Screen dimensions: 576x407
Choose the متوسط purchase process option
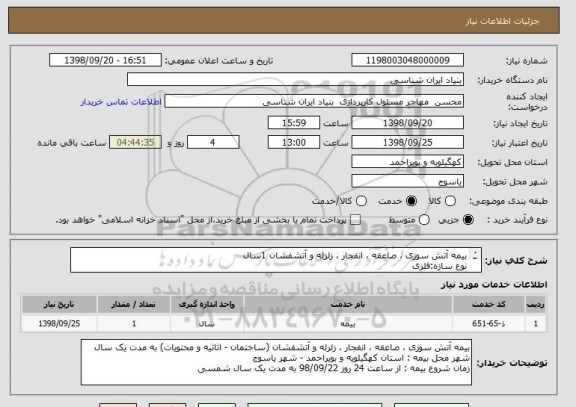424,220
